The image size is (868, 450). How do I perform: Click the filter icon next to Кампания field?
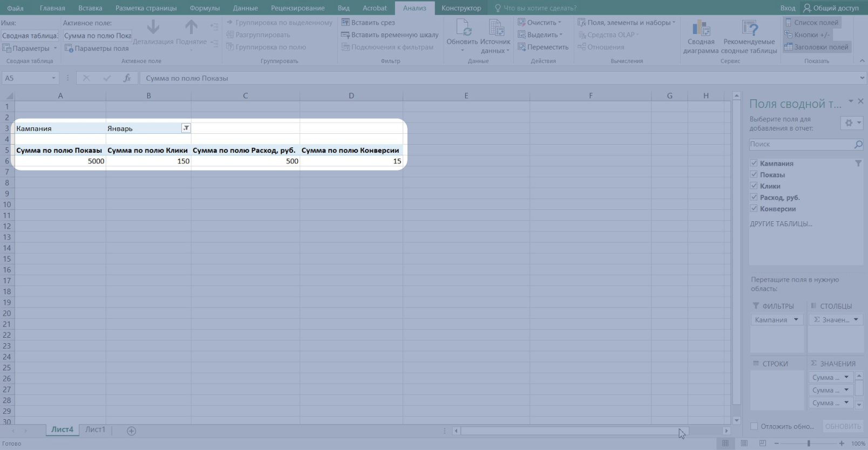[x=858, y=163]
